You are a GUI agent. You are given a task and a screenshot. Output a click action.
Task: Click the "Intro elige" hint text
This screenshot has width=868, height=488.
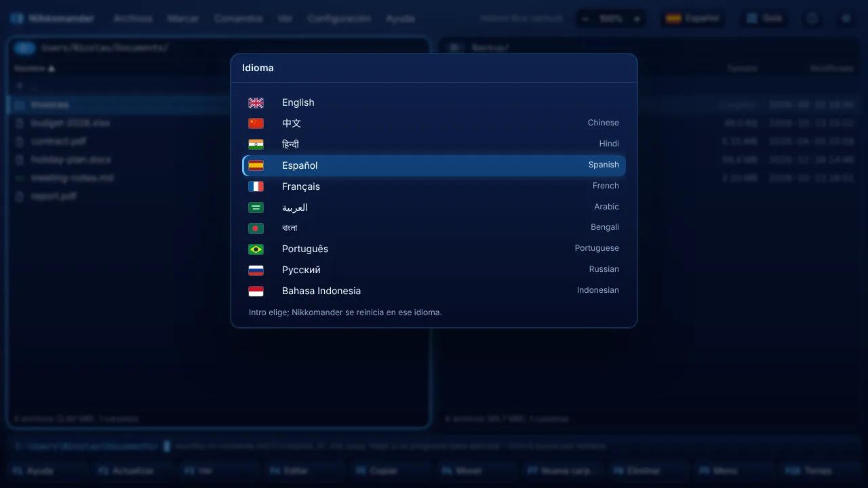point(345,312)
